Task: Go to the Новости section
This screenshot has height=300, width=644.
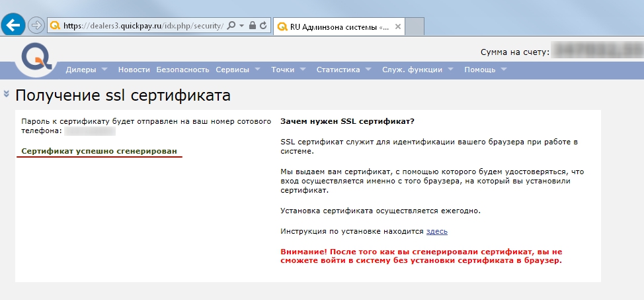Action: click(134, 70)
